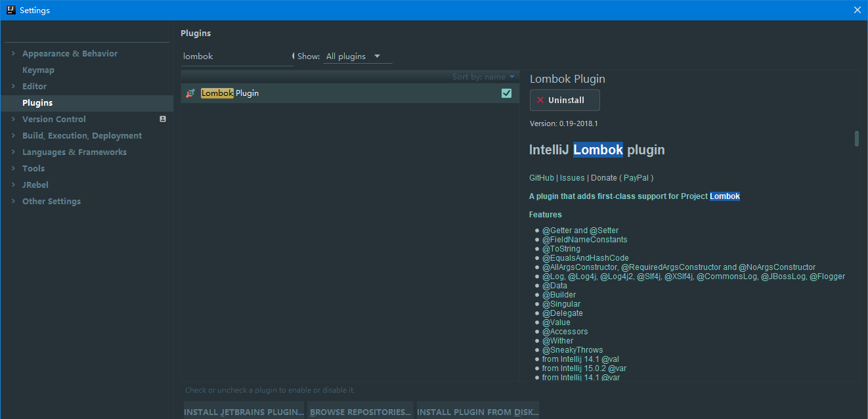
Task: Open the Version Control settings category
Action: tap(54, 119)
